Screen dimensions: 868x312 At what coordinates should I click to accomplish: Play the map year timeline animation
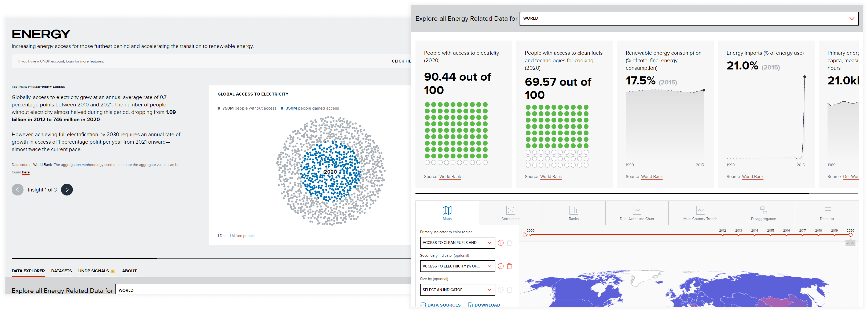coord(525,235)
